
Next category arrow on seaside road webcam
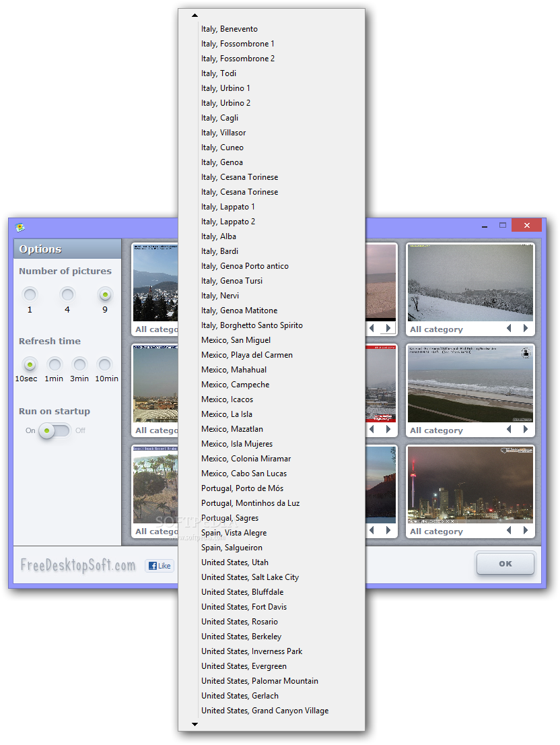point(526,430)
